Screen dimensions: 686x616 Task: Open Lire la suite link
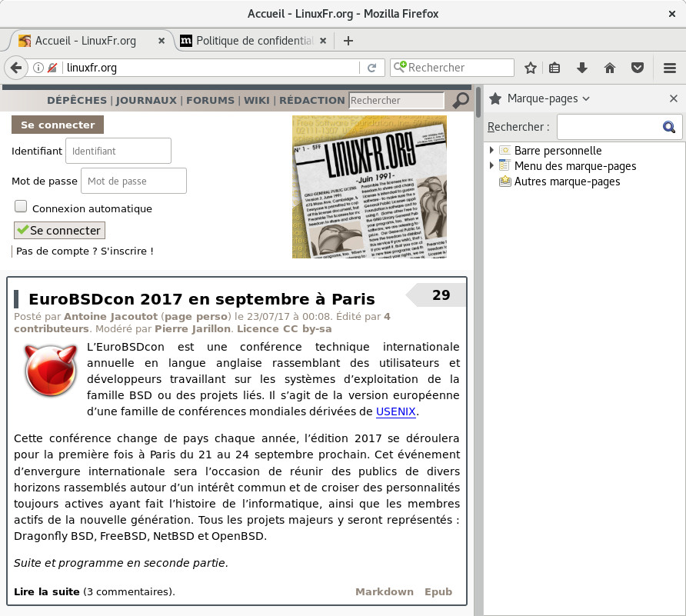pyautogui.click(x=47, y=591)
